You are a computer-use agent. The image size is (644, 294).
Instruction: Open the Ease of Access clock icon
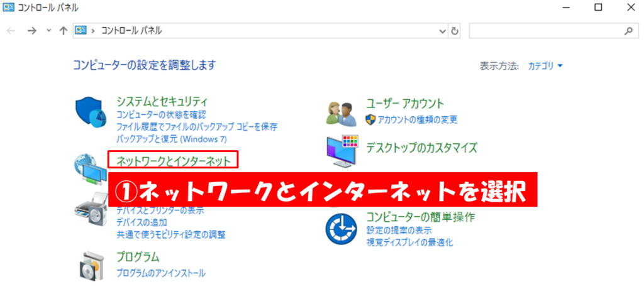(341, 229)
